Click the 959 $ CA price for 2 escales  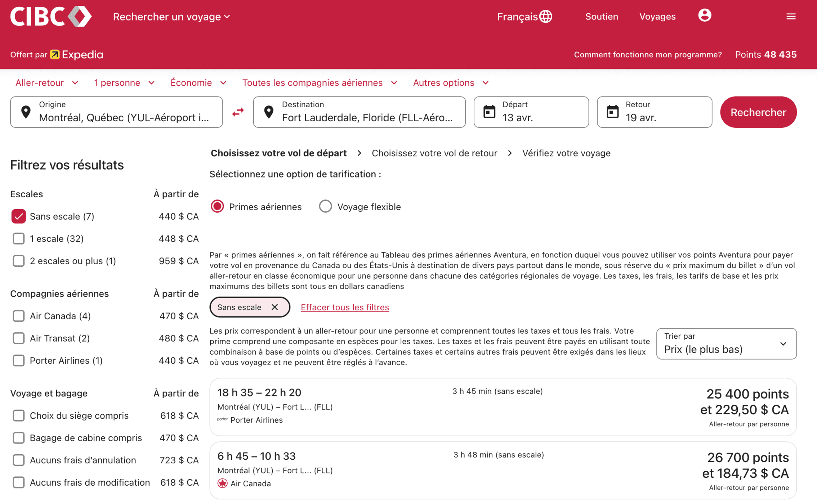click(179, 261)
